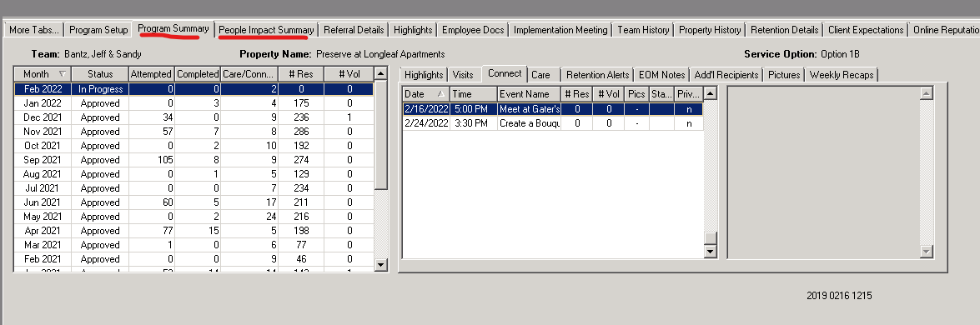
Task: Select the Sep 2021 row
Action: [193, 160]
